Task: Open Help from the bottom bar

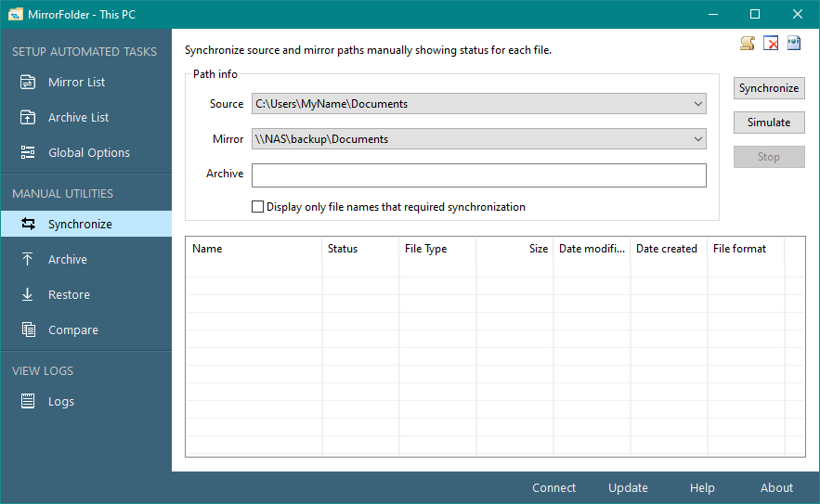Action: coord(702,488)
